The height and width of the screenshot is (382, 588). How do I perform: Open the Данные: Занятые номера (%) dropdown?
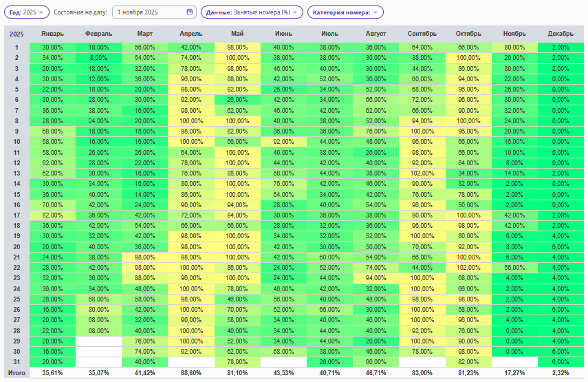click(252, 12)
